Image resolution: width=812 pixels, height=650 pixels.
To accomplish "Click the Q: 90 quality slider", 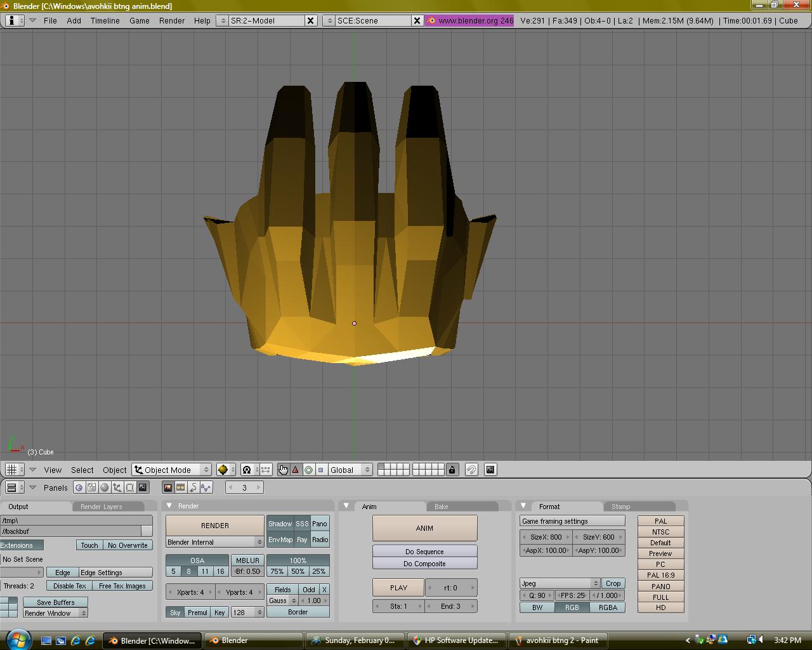I will (537, 595).
